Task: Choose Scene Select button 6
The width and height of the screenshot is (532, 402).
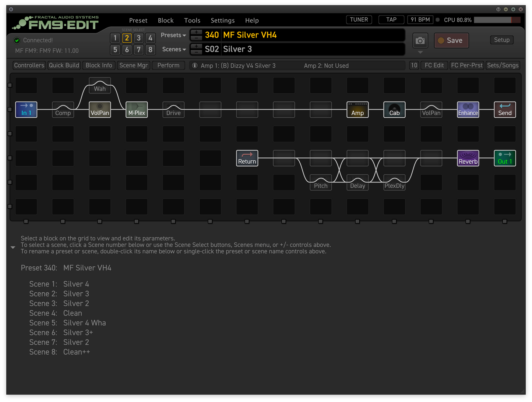Action: click(127, 50)
